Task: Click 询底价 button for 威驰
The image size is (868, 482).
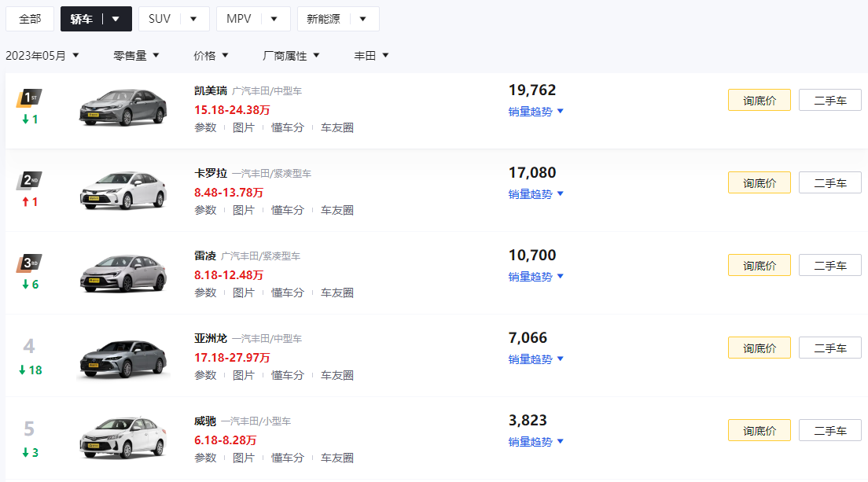Action: (759, 430)
